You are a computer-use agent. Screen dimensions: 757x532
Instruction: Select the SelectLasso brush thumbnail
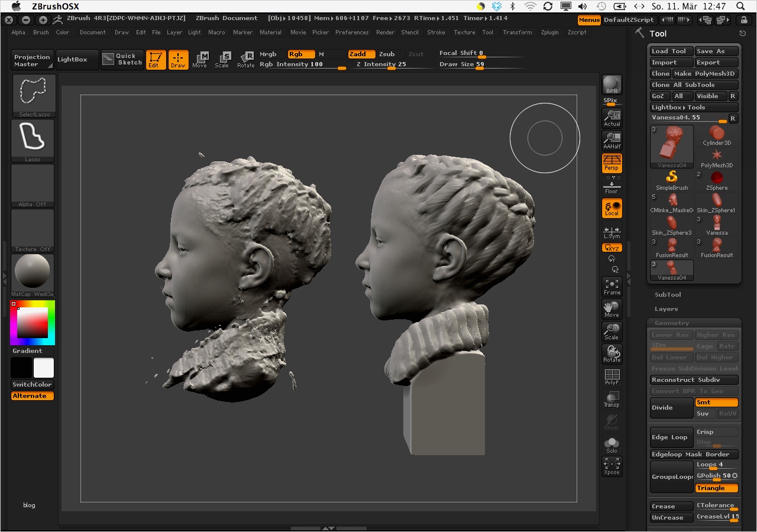click(33, 93)
